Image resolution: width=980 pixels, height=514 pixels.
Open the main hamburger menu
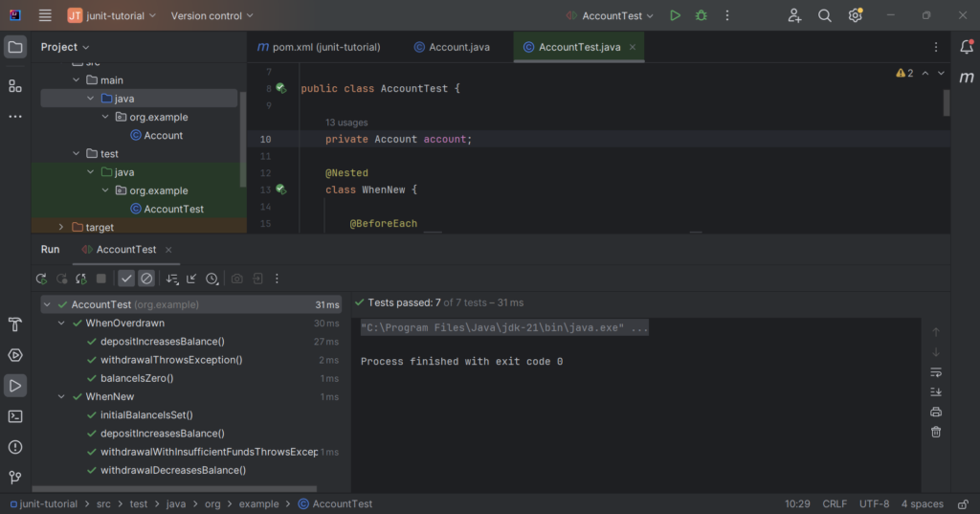coord(45,15)
